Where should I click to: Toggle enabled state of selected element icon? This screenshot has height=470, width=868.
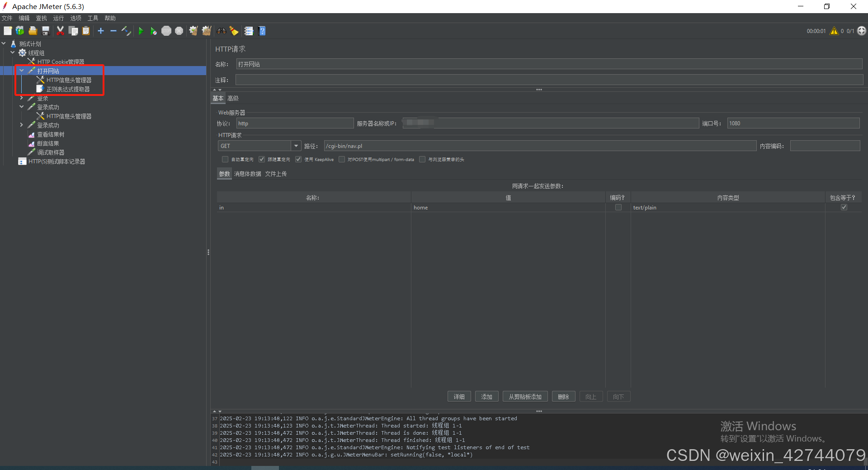click(x=126, y=31)
